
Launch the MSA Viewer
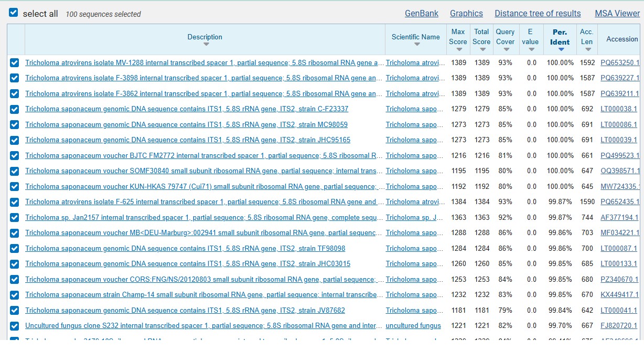(617, 14)
